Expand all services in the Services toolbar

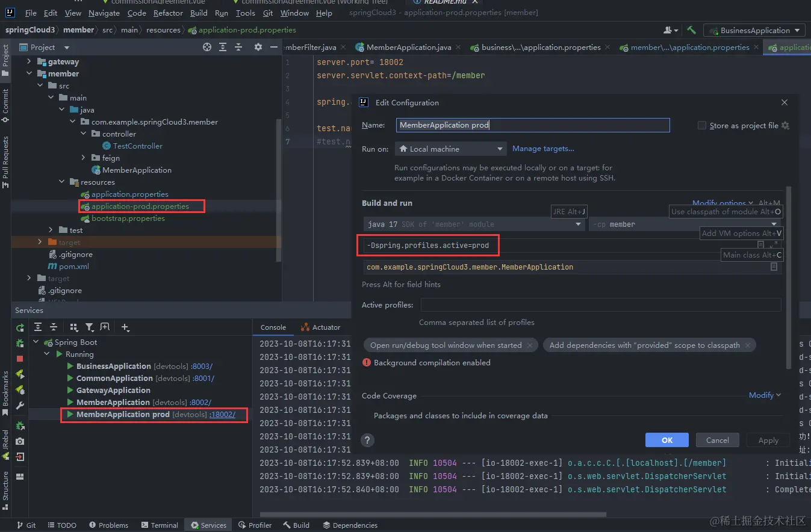click(38, 327)
